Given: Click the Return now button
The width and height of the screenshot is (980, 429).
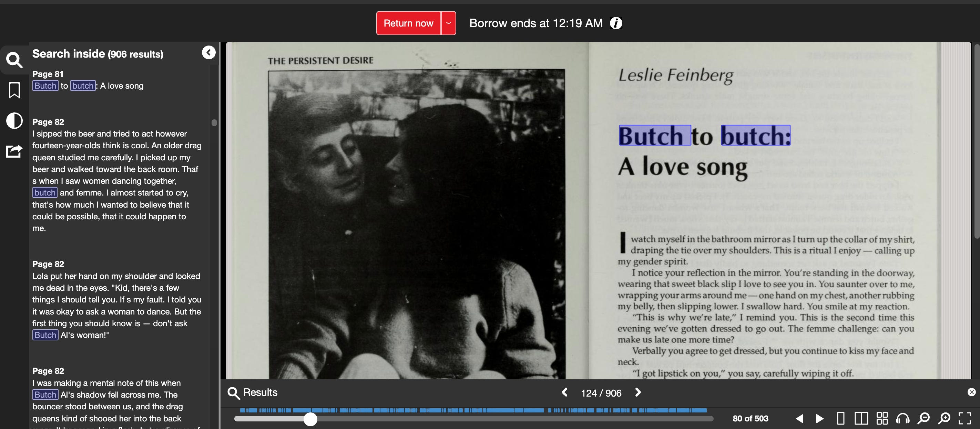Looking at the screenshot, I should 408,23.
